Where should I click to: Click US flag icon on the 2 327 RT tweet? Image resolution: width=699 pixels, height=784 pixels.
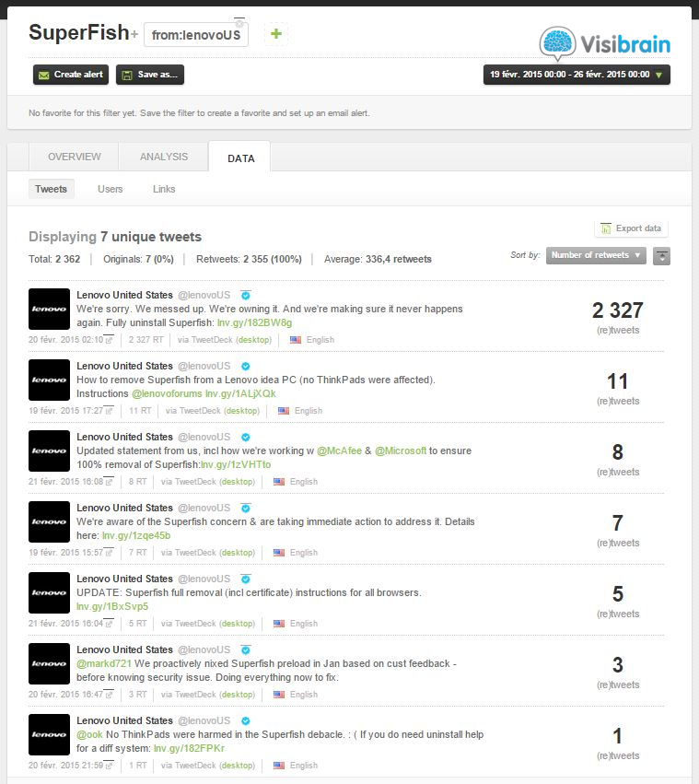[x=296, y=340]
